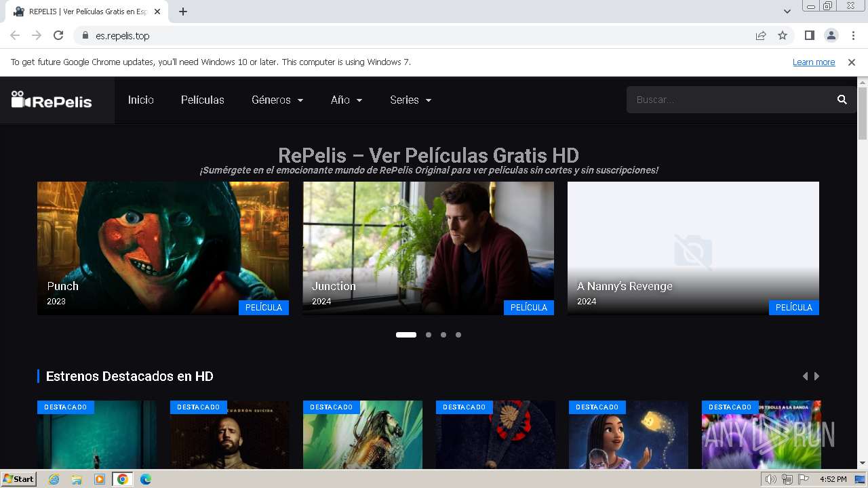
Task: Open the DESTACADO poster with bald bearded man
Action: pyautogui.click(x=230, y=434)
